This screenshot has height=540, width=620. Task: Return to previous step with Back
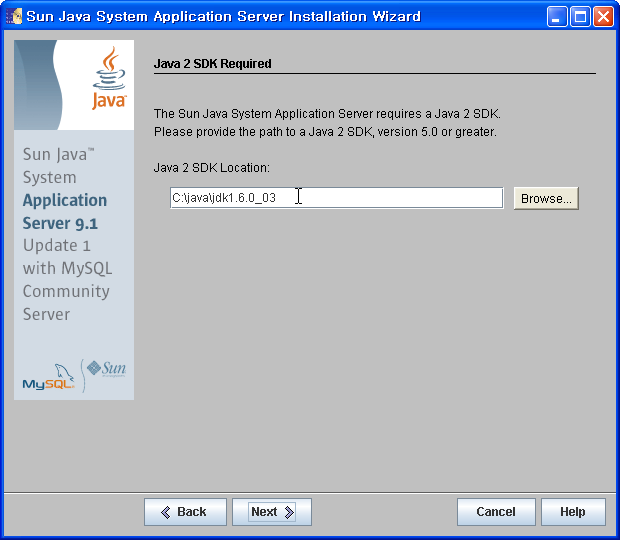point(185,512)
